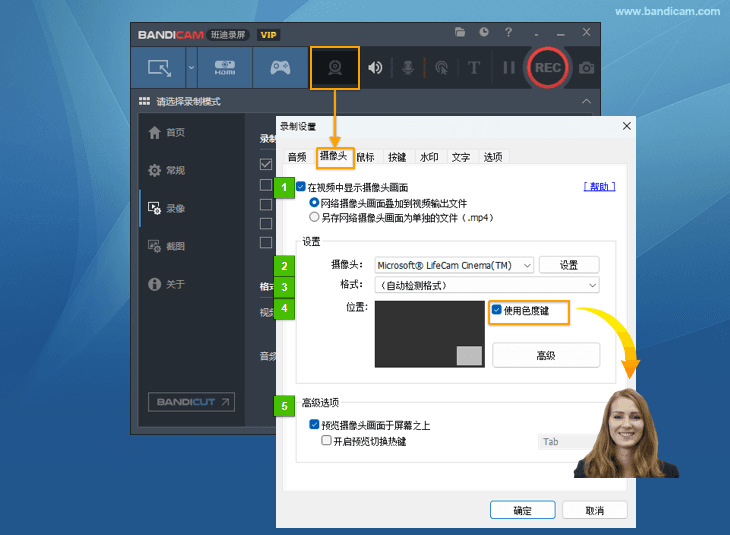
Task: Close the 录制设置 dialog
Action: [x=627, y=126]
